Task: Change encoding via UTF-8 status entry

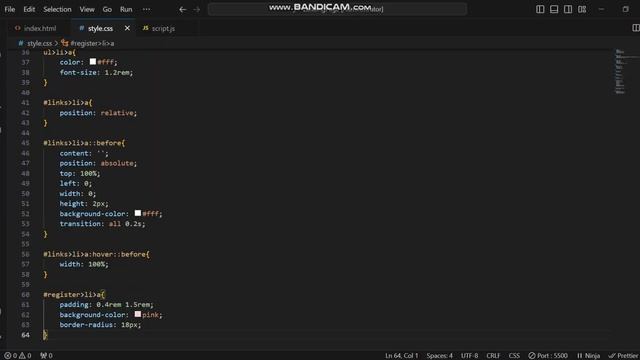Action: click(x=469, y=356)
